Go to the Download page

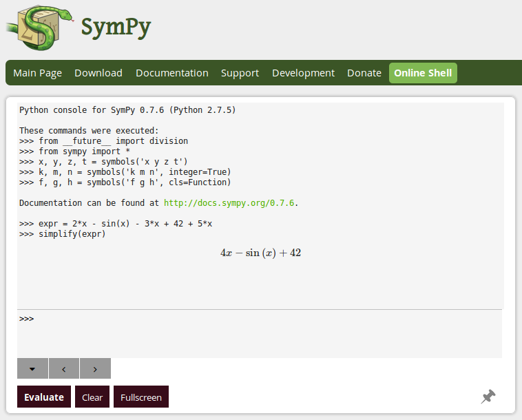tap(98, 73)
